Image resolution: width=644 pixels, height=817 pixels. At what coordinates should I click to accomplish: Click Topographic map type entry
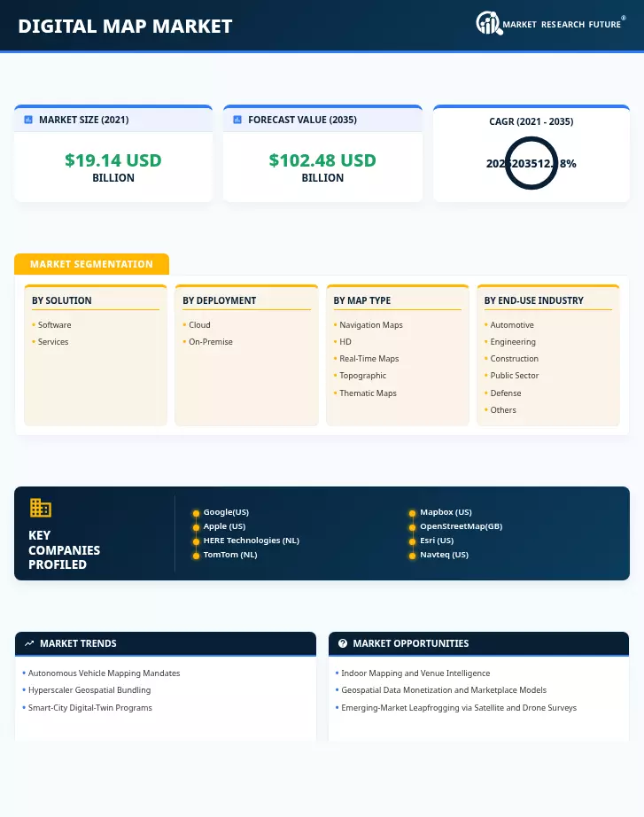click(x=362, y=376)
